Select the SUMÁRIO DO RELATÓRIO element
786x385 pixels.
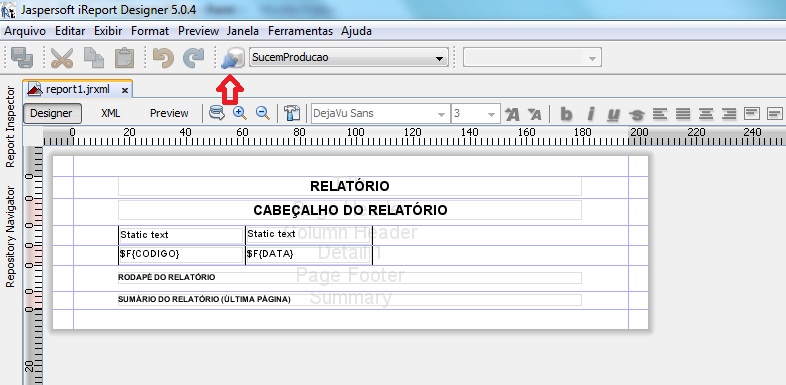[349, 300]
